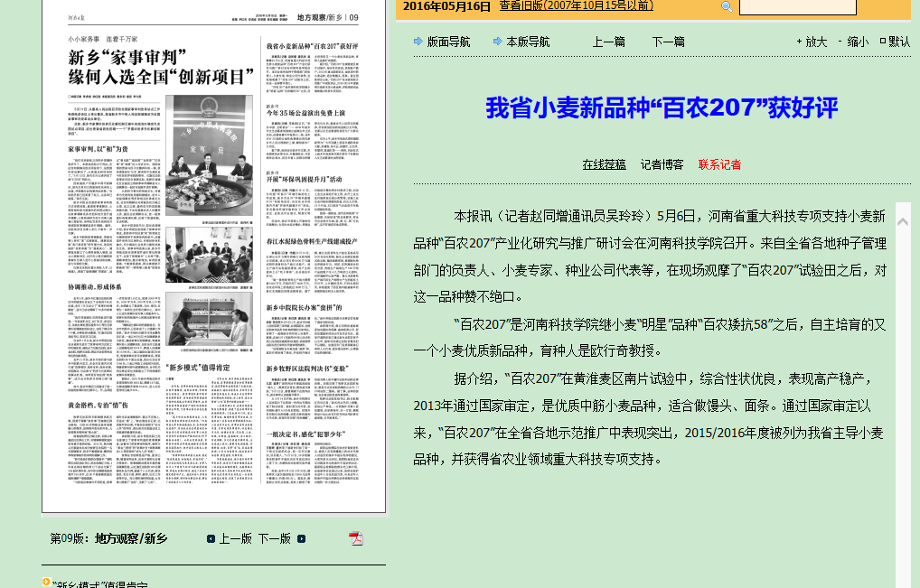Click the orange bullet beside “新乡模式” article
This screenshot has height=588, width=920.
pyautogui.click(x=46, y=583)
